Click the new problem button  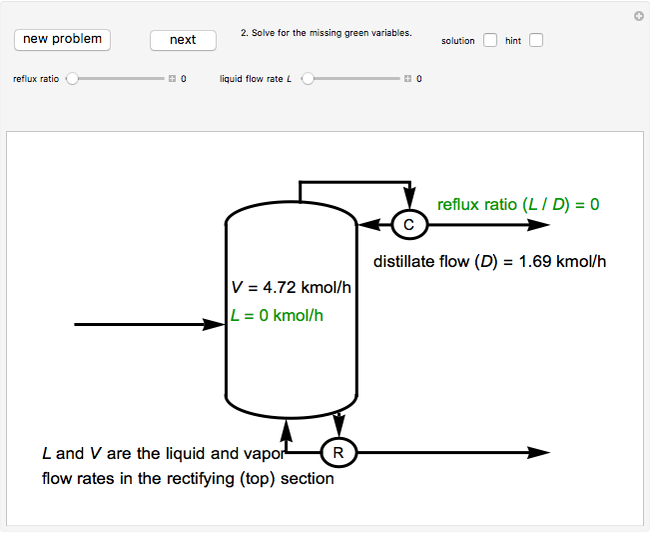[x=62, y=39]
